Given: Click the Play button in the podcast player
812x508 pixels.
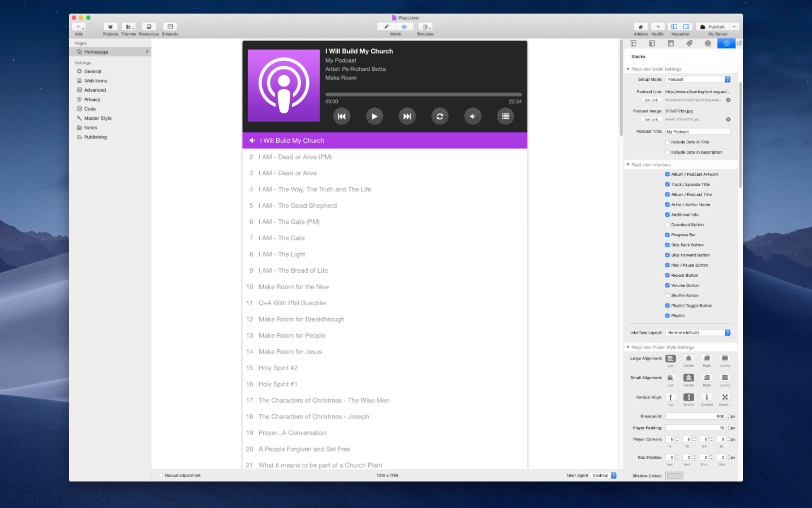Looking at the screenshot, I should [374, 116].
